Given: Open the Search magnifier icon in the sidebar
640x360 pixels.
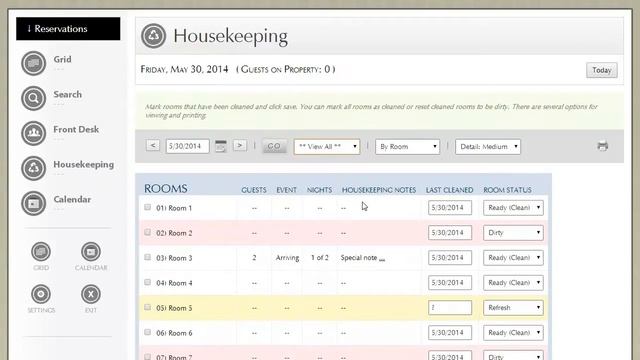Looking at the screenshot, I should click(x=33, y=98).
